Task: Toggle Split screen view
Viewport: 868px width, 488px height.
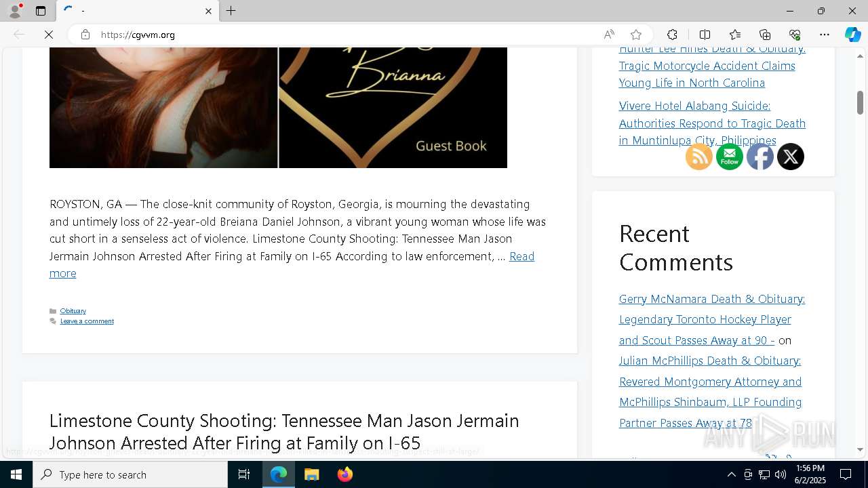Action: (x=705, y=35)
